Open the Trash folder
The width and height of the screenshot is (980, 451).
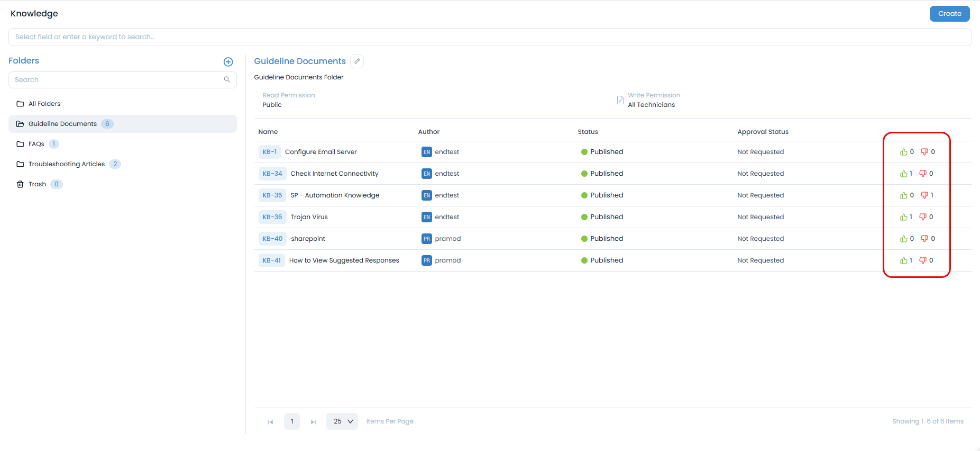[x=37, y=184]
